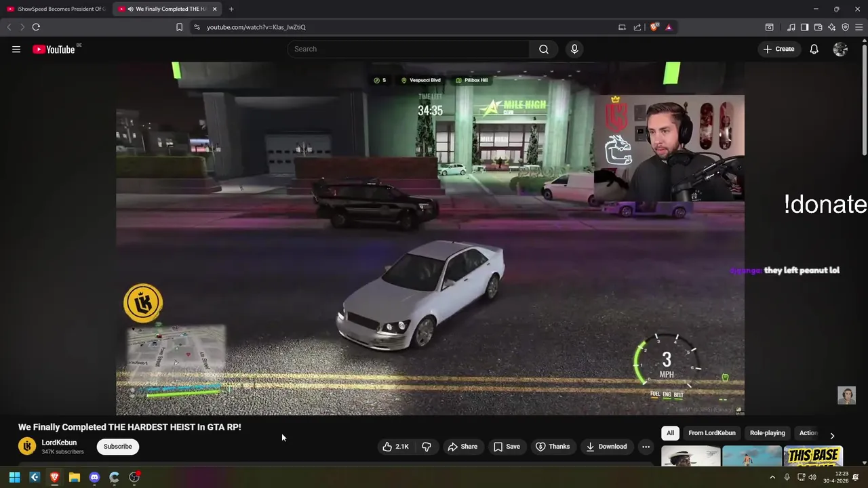Viewport: 868px width, 488px height.
Task: Bookmark this page icon in address bar
Action: (x=179, y=27)
